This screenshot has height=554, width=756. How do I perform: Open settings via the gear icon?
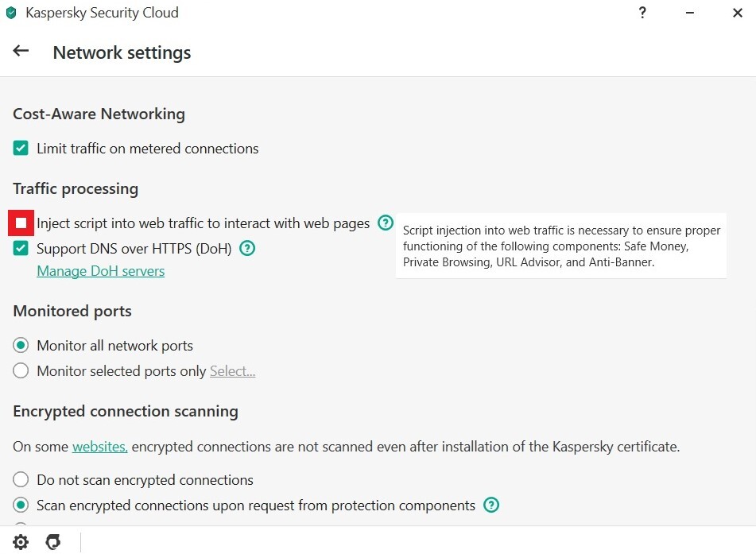tap(21, 542)
